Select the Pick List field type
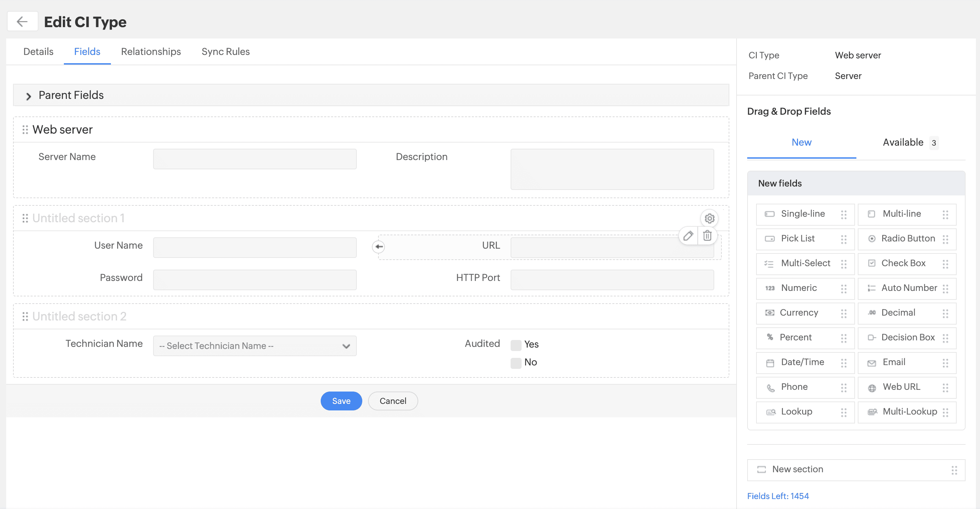Viewport: 980px width, 509px height. click(x=798, y=238)
